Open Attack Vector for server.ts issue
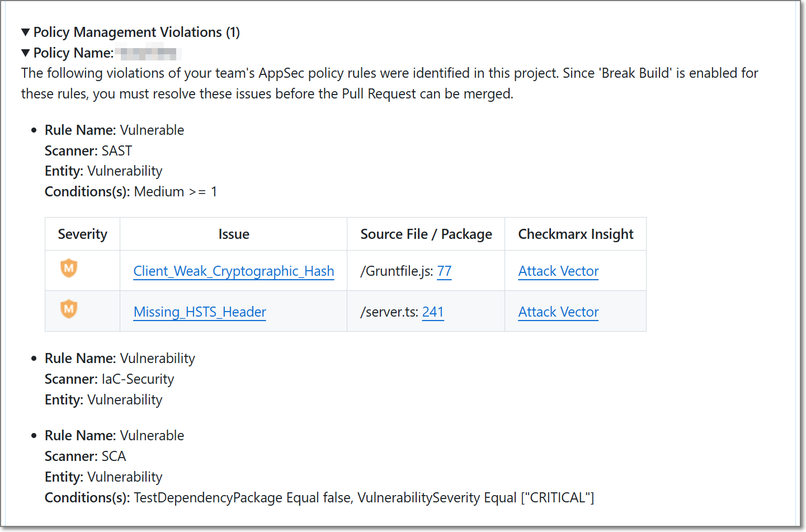 coord(558,312)
